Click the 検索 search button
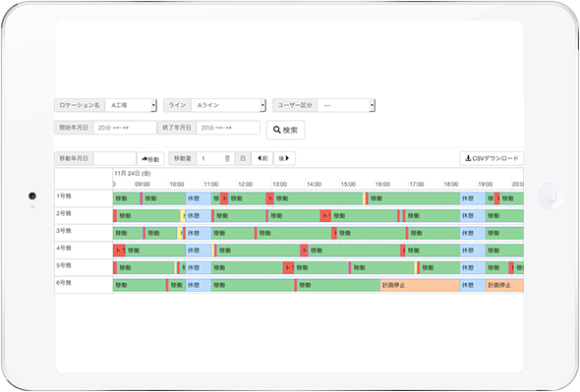This screenshot has height=392, width=580. pos(285,130)
